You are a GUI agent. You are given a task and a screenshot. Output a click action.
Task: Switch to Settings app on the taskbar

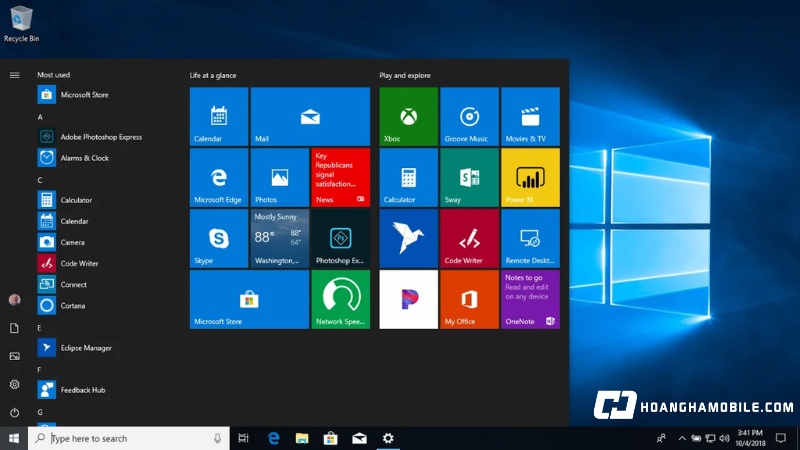tap(388, 438)
